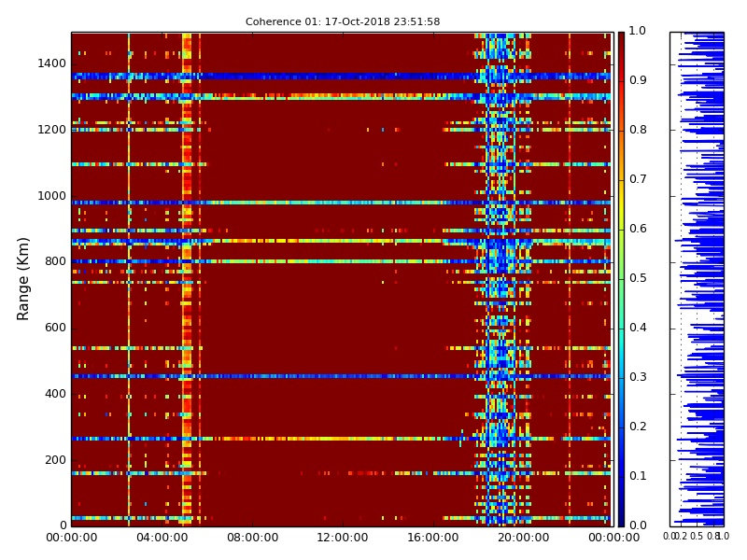
Task: Click the "Range (Km)" y-axis label
Action: 22,279
